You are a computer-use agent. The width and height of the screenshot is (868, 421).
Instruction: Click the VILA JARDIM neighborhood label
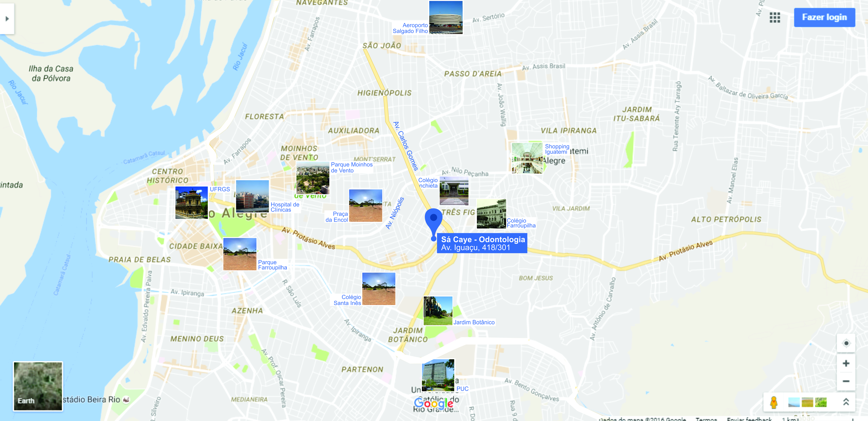(x=571, y=209)
